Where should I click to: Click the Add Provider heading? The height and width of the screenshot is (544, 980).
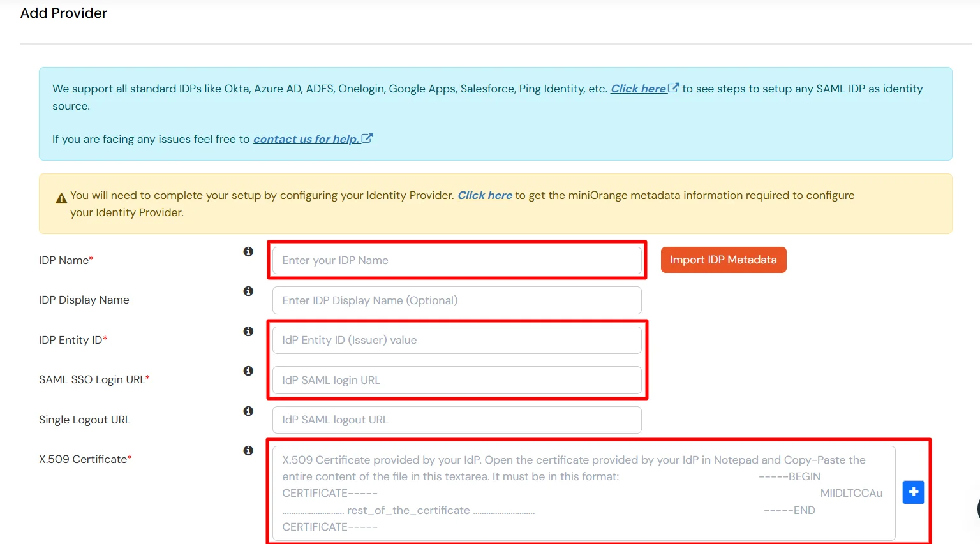pyautogui.click(x=64, y=13)
